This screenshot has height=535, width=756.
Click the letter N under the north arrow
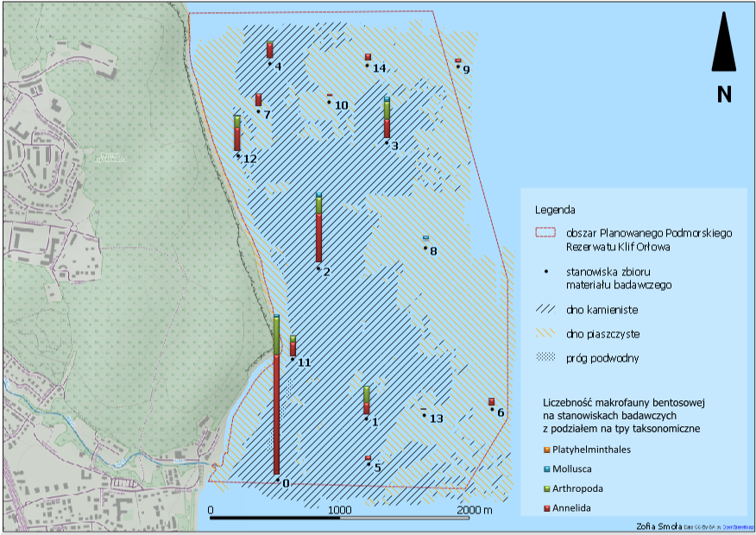pos(724,94)
